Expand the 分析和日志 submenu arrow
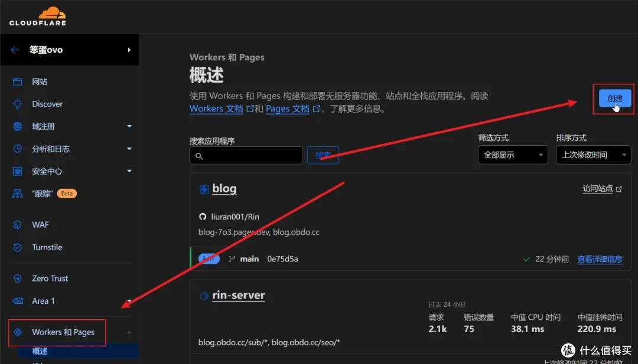The image size is (638, 364). 129,149
